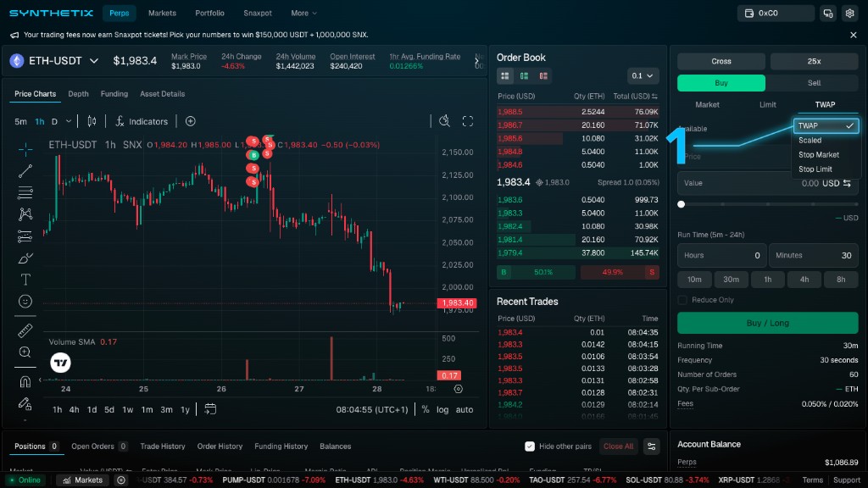Open the device link icon beside wallet
The width and height of the screenshot is (868, 488).
click(828, 14)
